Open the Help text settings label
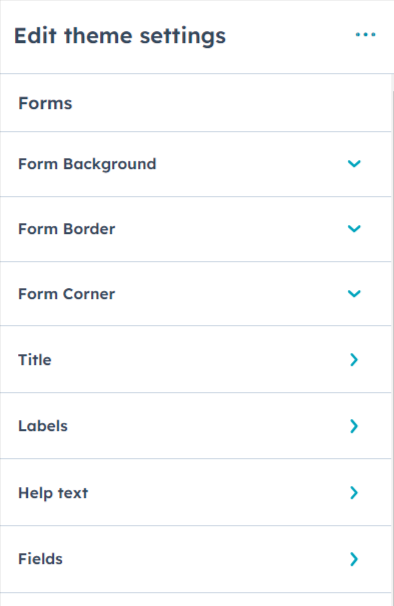 pyautogui.click(x=53, y=493)
